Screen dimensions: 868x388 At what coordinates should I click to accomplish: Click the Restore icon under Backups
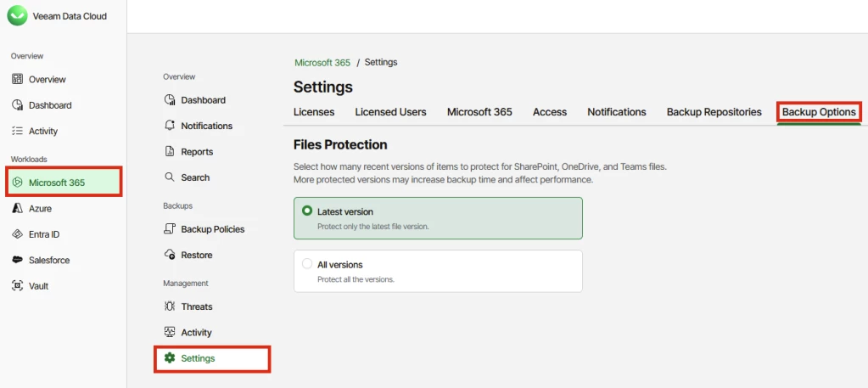(170, 255)
